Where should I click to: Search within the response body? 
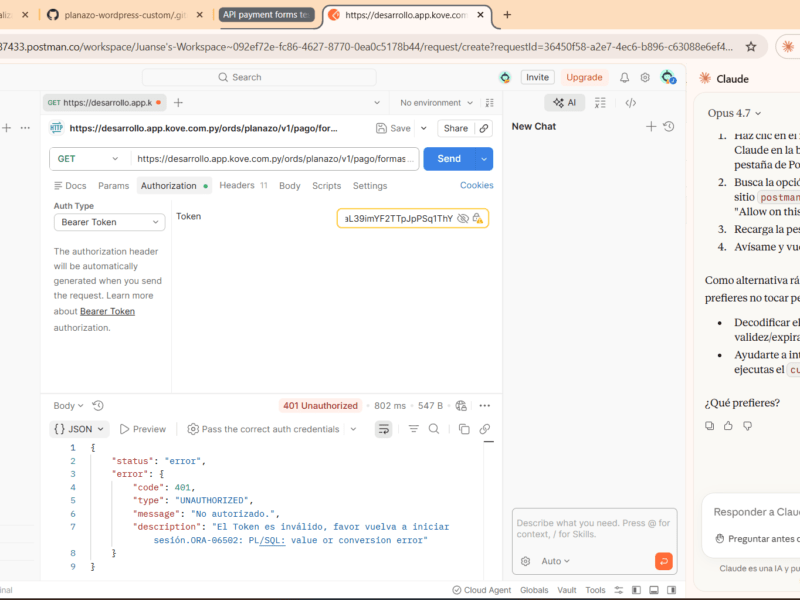pos(434,429)
